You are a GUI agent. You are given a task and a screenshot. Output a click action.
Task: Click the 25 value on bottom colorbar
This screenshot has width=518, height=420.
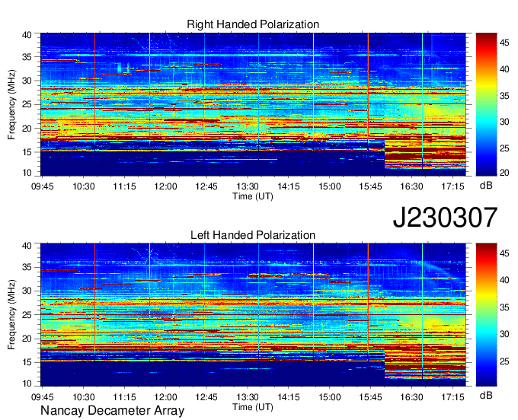[504, 361]
